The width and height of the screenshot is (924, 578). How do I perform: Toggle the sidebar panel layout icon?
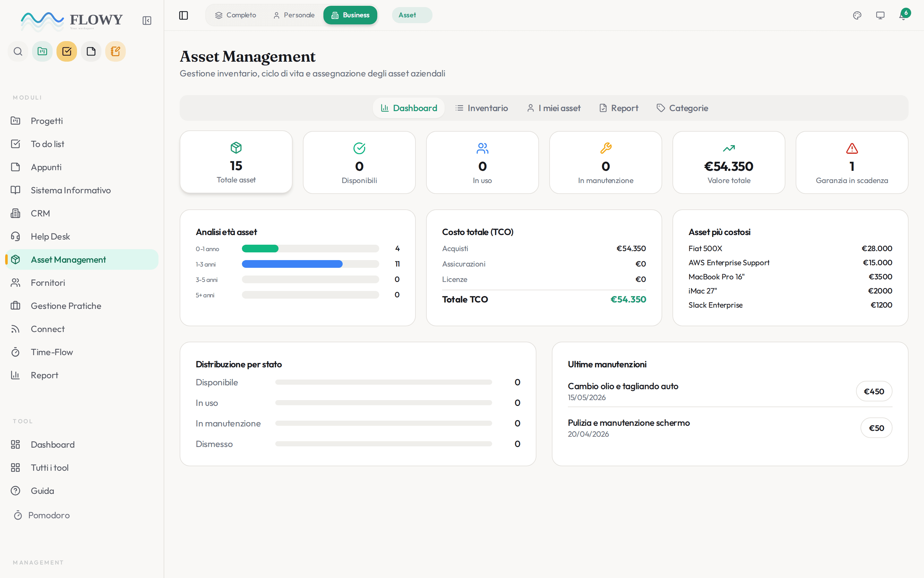(184, 15)
